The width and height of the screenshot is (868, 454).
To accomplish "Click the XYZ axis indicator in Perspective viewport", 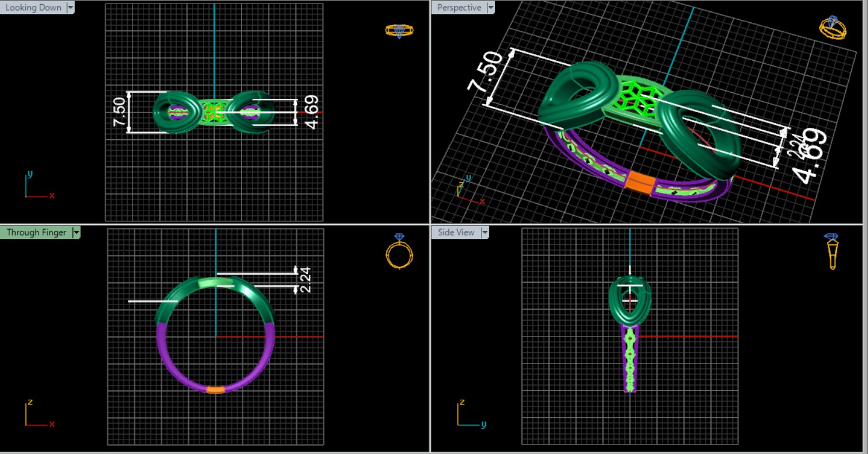I will [x=466, y=188].
